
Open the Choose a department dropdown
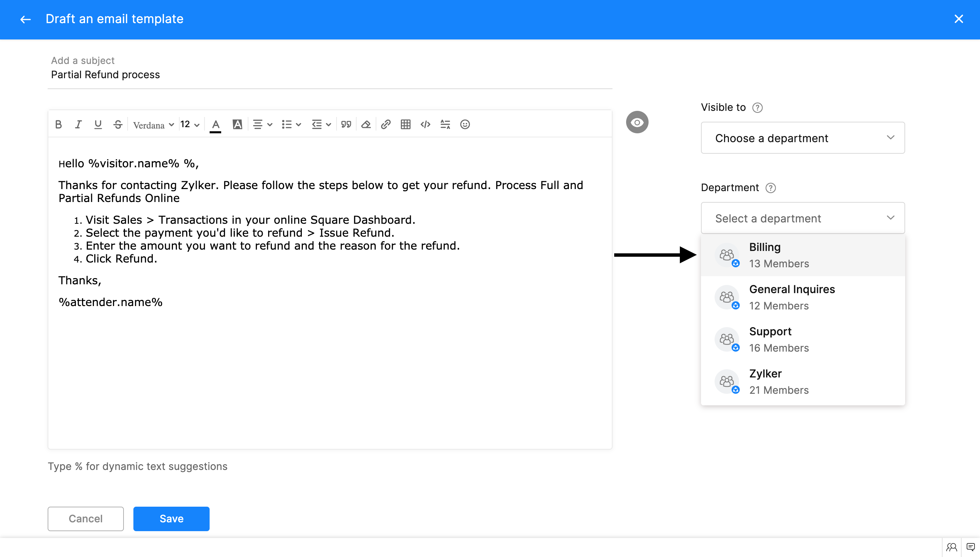tap(803, 138)
